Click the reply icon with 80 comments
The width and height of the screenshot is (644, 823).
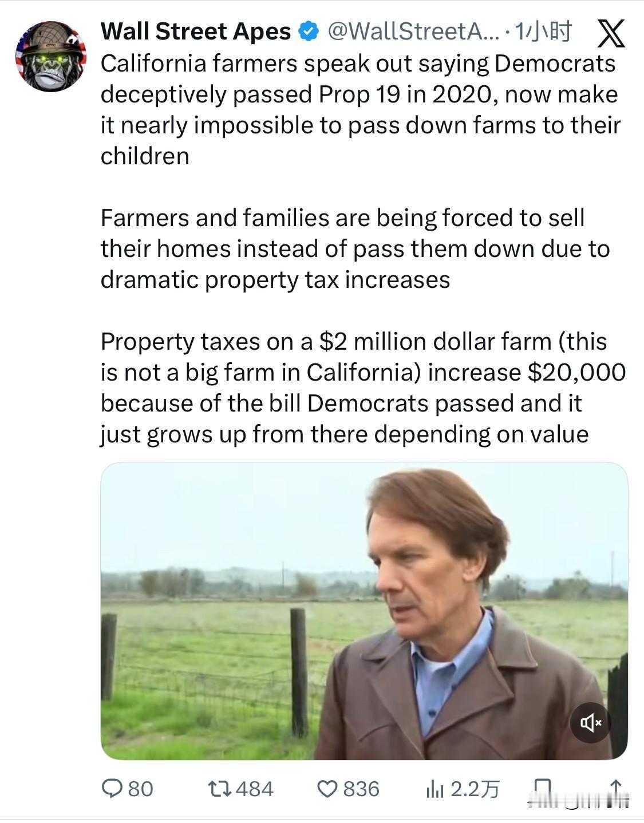(109, 789)
